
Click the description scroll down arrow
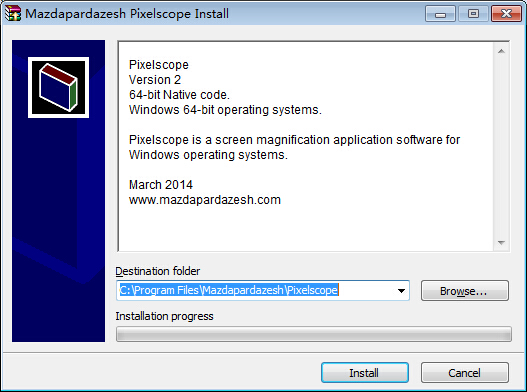pos(501,242)
